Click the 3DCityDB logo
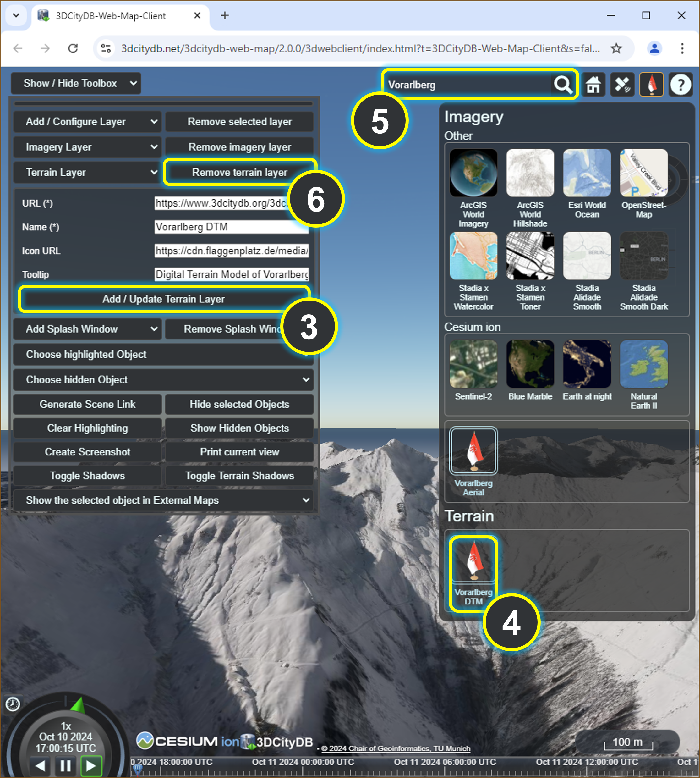This screenshot has width=700, height=778. (277, 742)
